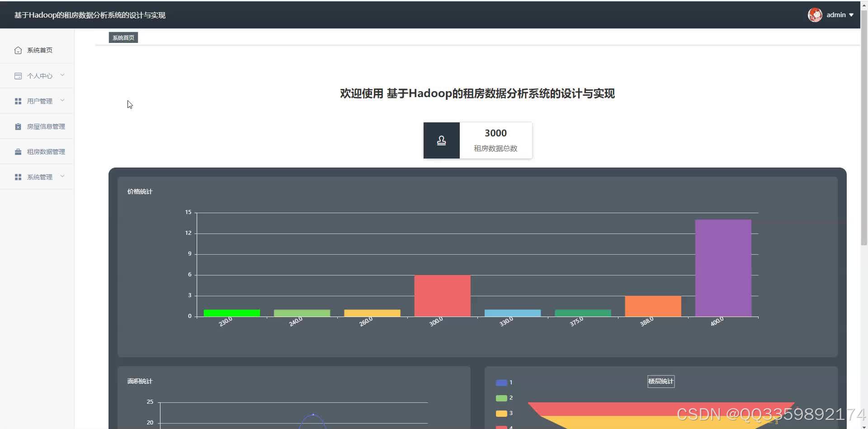Open the 用户管理 sidebar menu
This screenshot has width=868, height=429.
(37, 101)
